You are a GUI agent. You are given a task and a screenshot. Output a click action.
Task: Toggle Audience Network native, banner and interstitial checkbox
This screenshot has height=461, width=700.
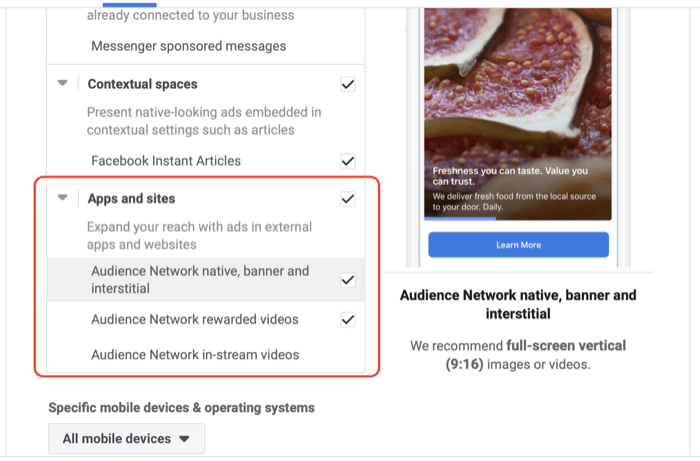[x=348, y=280]
